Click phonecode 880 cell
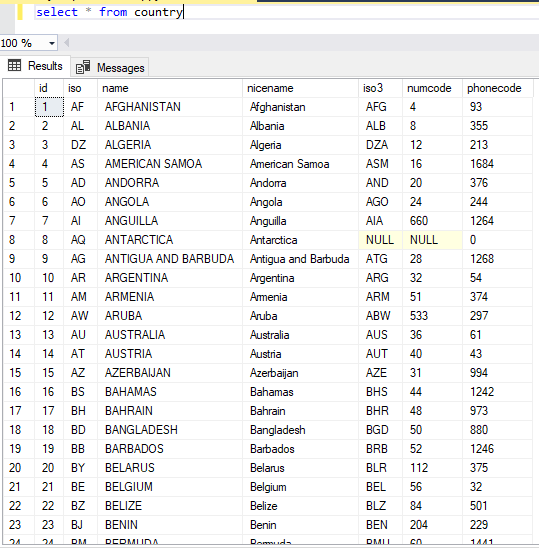This screenshot has width=539, height=548. (x=498, y=430)
